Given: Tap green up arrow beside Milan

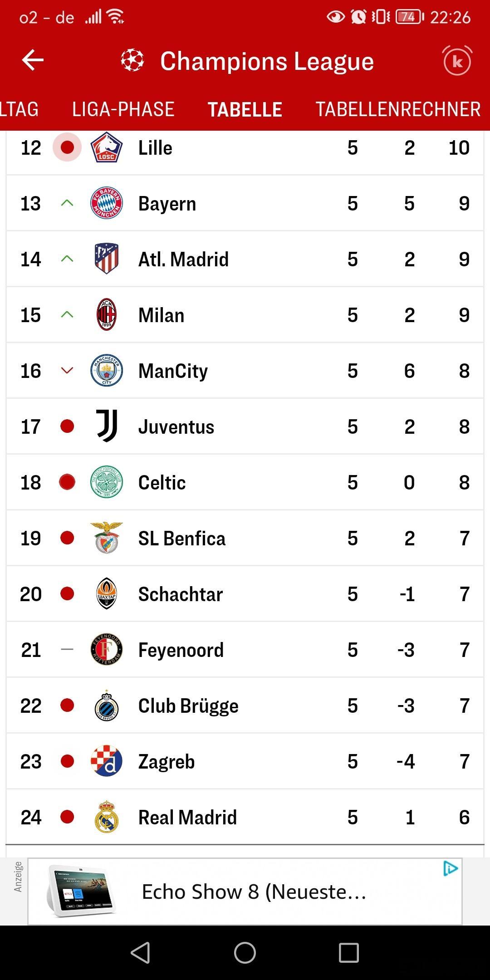Looking at the screenshot, I should coord(67,314).
